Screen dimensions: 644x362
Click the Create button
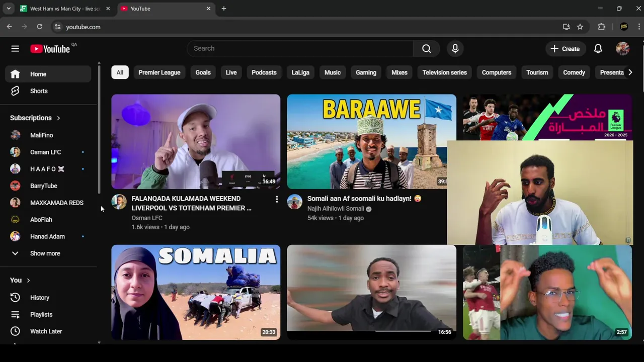(x=566, y=49)
